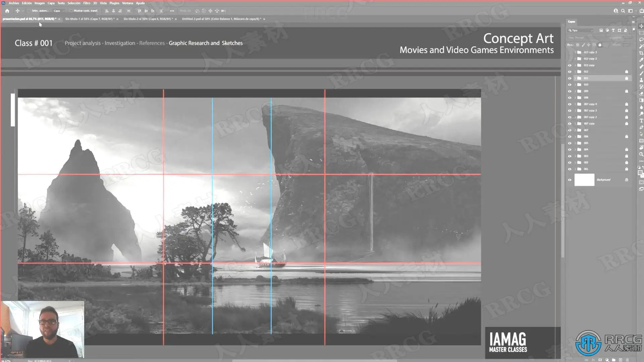Select the Zoom tool in the toolbar
The width and height of the screenshot is (644, 362).
pyautogui.click(x=641, y=154)
